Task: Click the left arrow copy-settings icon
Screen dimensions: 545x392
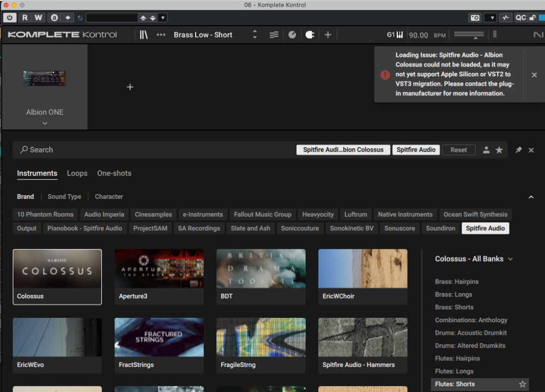Action: (x=68, y=17)
